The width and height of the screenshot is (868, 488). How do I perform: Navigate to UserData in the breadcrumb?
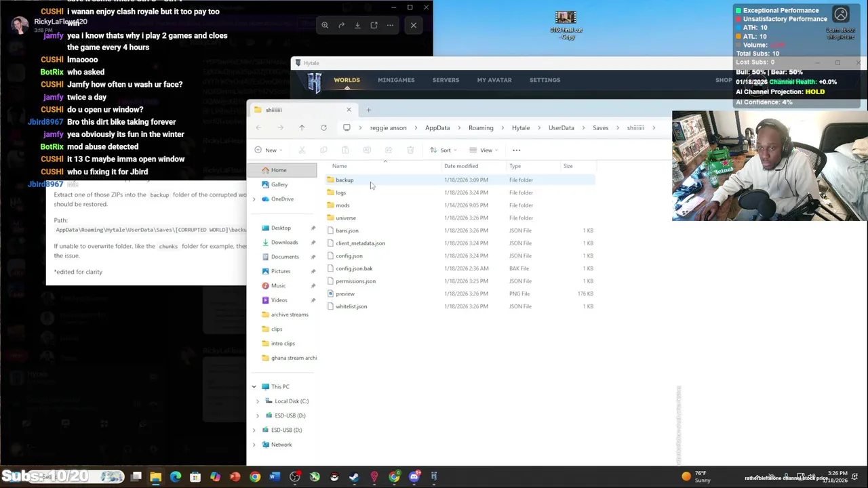(x=561, y=127)
